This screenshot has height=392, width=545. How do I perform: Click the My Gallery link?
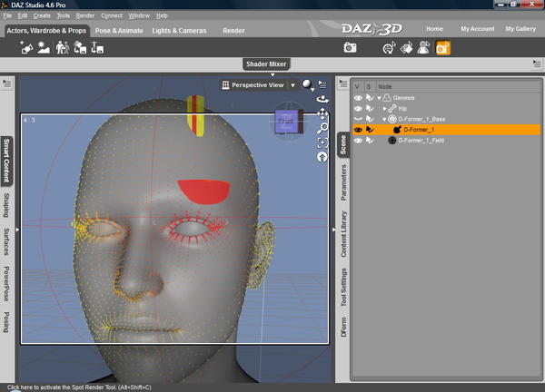pyautogui.click(x=520, y=29)
